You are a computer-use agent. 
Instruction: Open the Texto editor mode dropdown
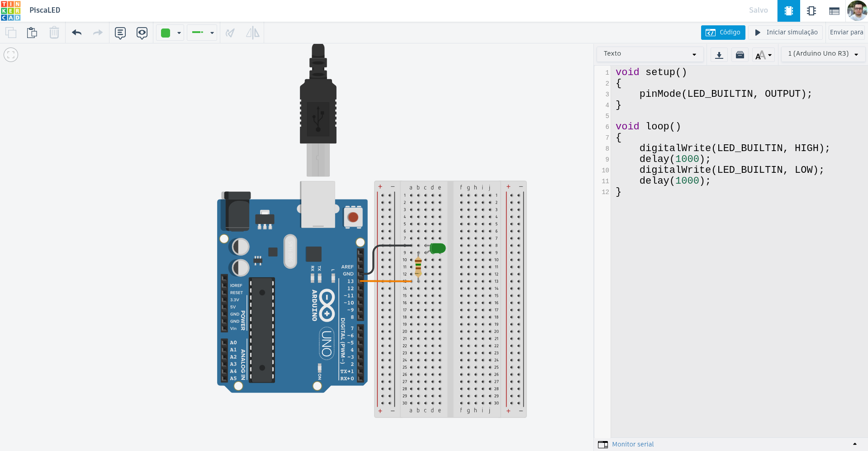pos(650,54)
